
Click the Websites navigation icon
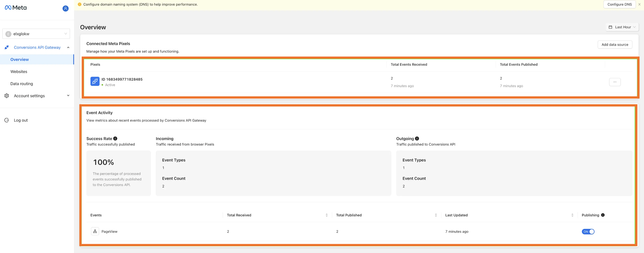tap(19, 71)
